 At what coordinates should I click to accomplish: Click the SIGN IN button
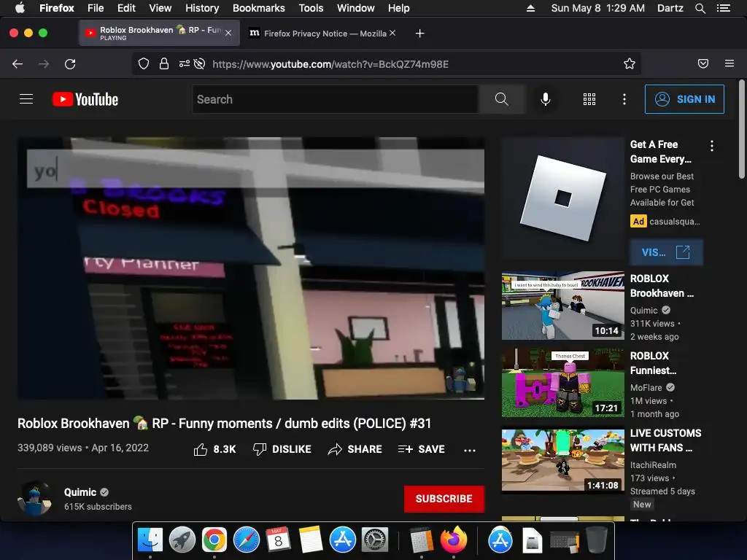(x=684, y=99)
